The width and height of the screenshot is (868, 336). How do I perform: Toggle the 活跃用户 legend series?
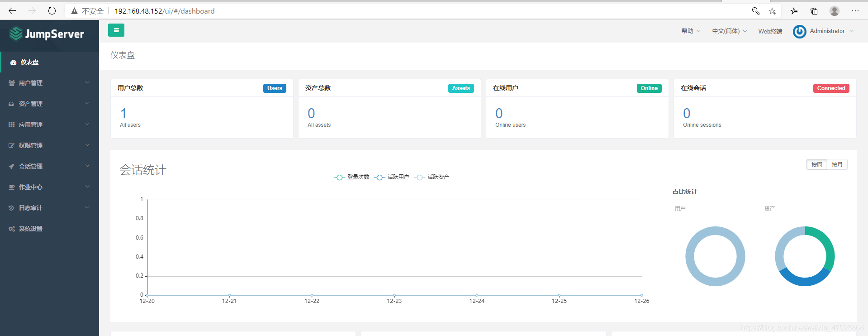tap(392, 177)
